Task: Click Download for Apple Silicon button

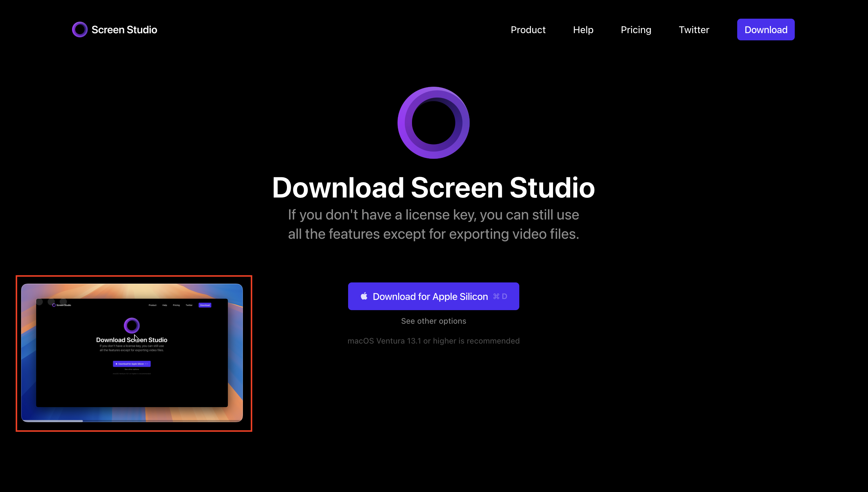Action: [x=433, y=296]
